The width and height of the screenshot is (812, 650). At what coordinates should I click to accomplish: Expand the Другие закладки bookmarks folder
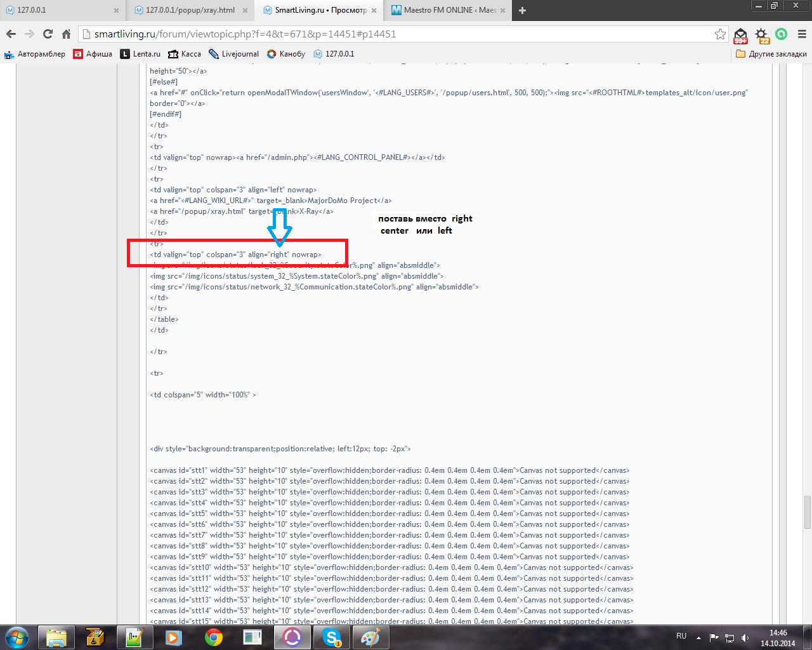point(771,54)
